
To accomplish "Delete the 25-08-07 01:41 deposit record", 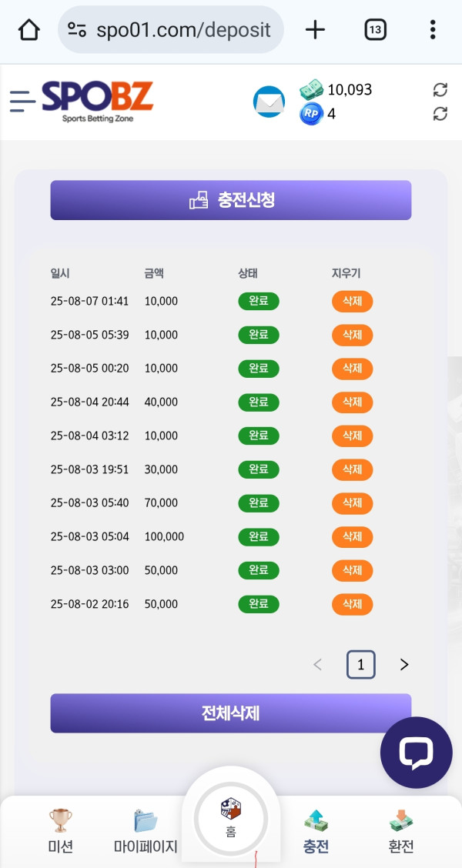I will 352,301.
